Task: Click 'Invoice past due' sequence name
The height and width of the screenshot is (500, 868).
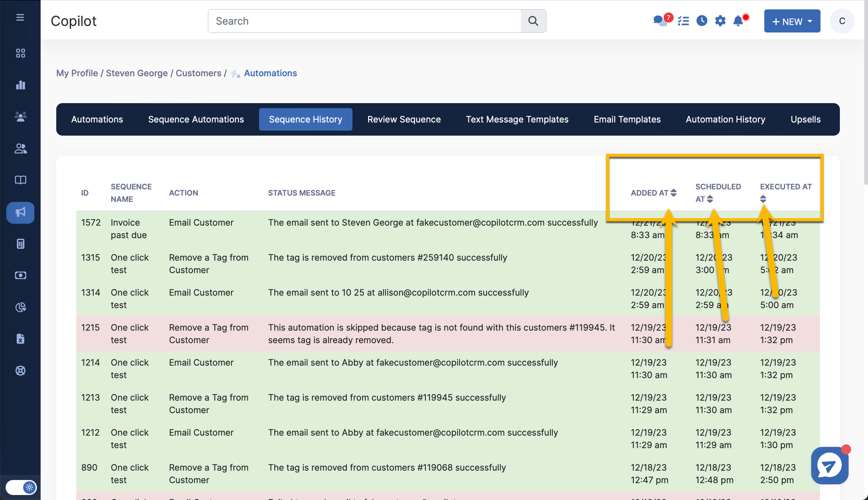Action: [129, 229]
